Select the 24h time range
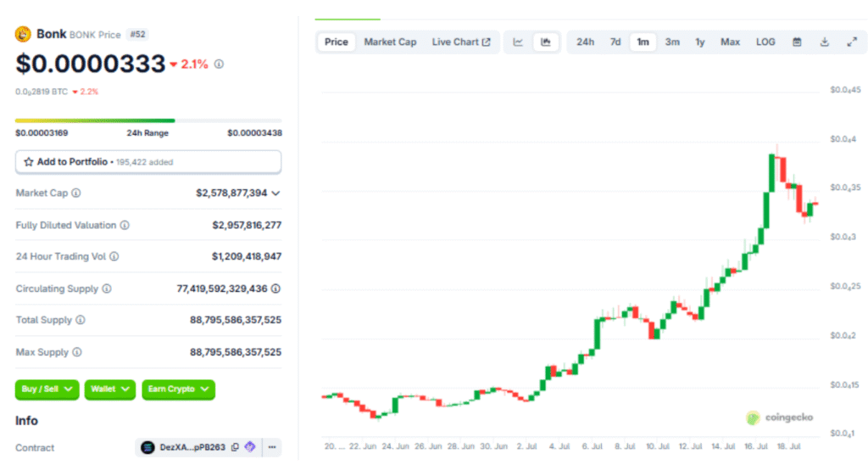Viewport: 868px width, 476px height. 585,42
